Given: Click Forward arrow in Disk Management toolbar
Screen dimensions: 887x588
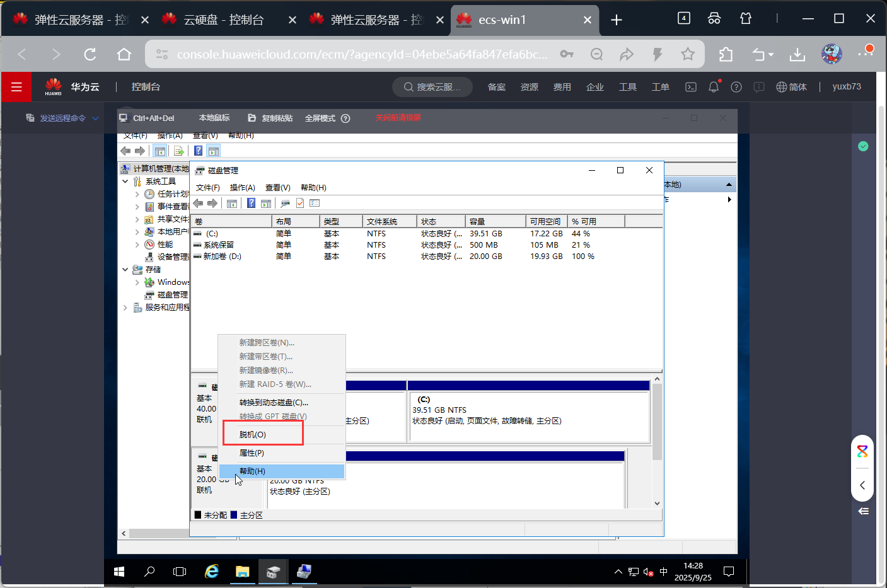Looking at the screenshot, I should 212,203.
